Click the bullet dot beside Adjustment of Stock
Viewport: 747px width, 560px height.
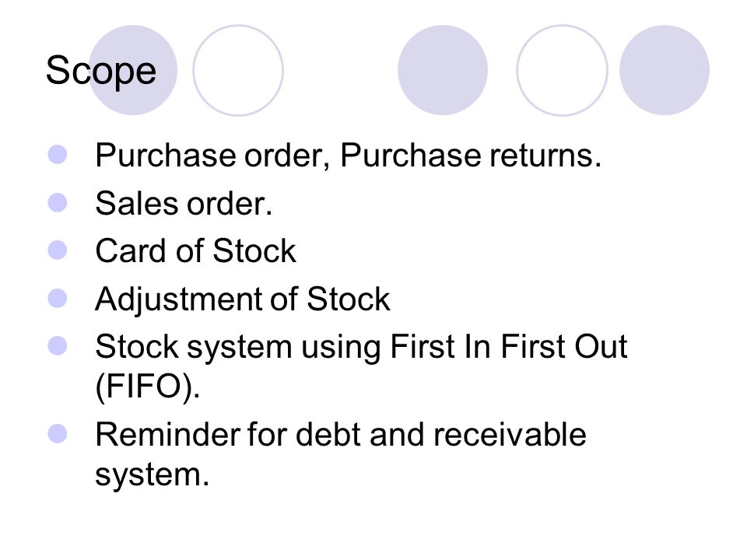point(58,299)
